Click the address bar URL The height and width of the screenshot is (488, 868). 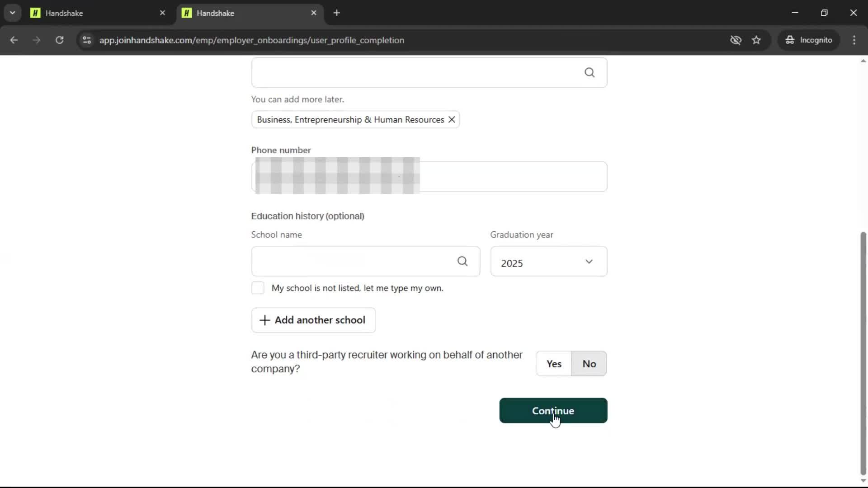click(252, 40)
